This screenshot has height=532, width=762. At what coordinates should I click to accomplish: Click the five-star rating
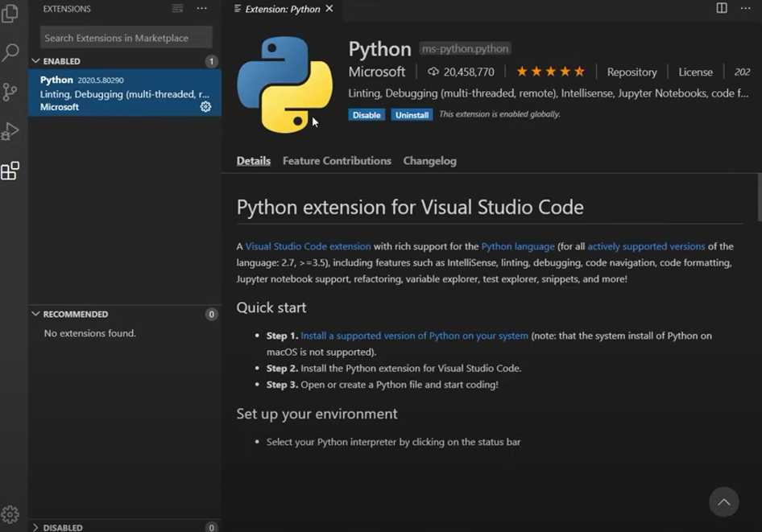click(x=551, y=72)
